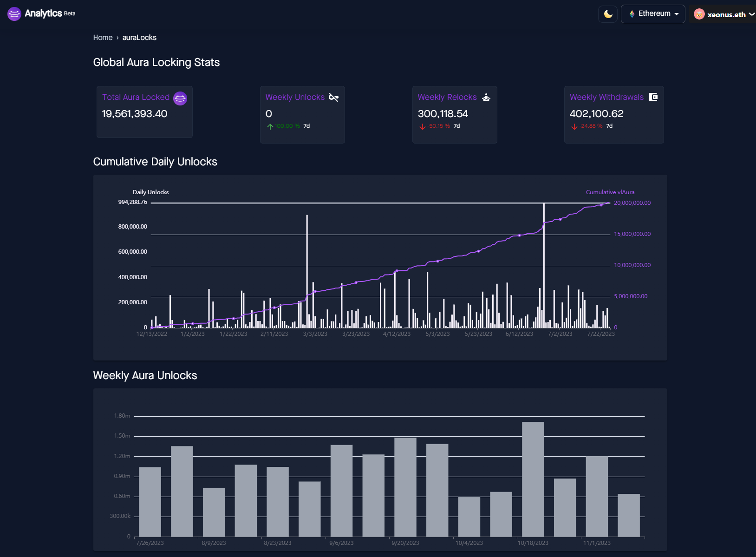
Task: Click the Weekly Relocks value 300,118.54
Action: (443, 114)
